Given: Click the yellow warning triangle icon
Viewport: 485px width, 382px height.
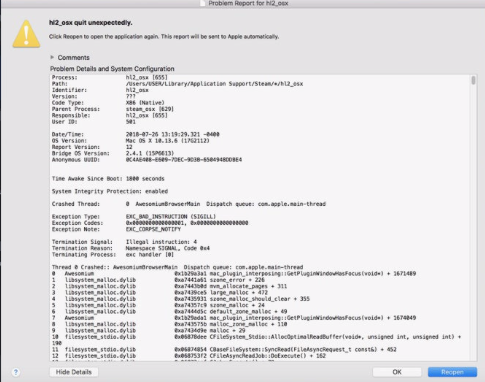Looking at the screenshot, I should tap(26, 34).
